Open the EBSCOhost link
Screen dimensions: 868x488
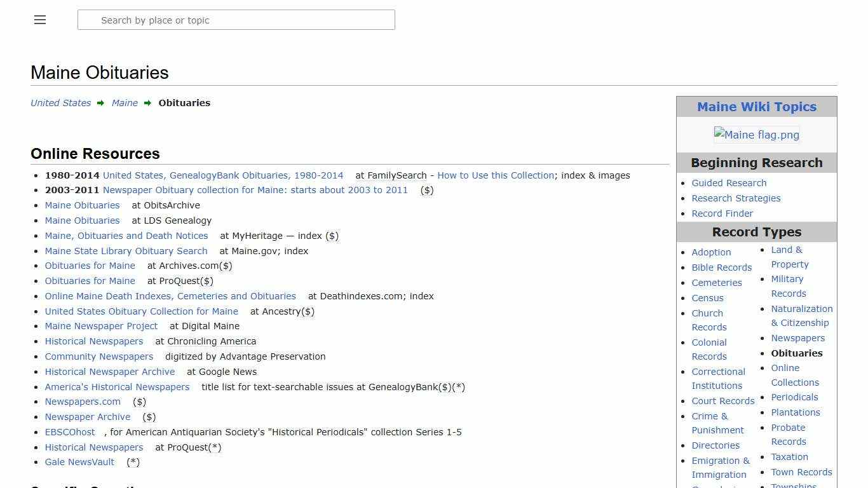70,432
